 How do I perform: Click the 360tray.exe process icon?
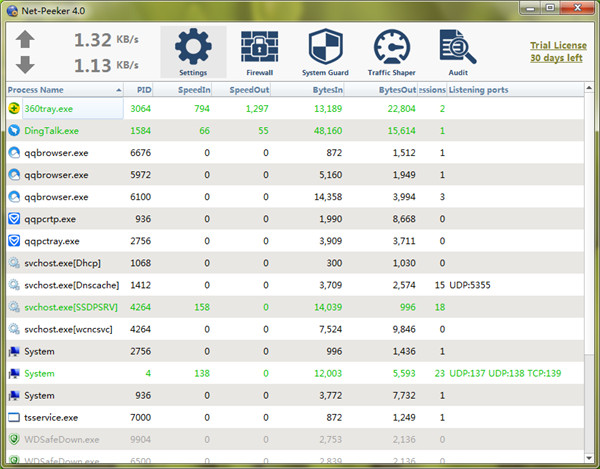(14, 108)
